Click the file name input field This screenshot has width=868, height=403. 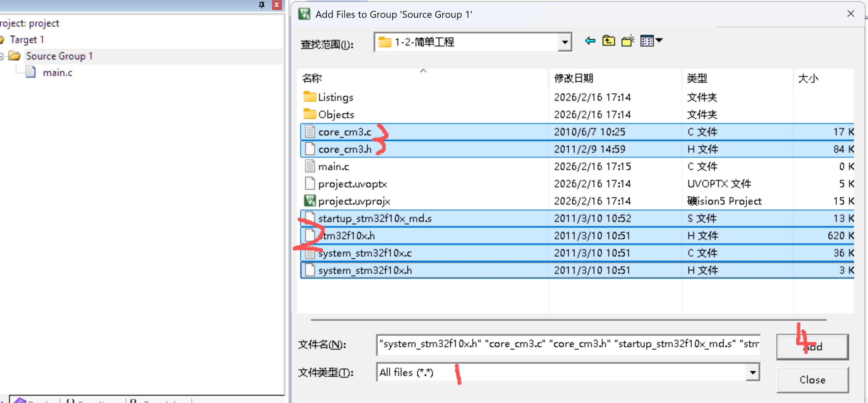pyautogui.click(x=568, y=344)
